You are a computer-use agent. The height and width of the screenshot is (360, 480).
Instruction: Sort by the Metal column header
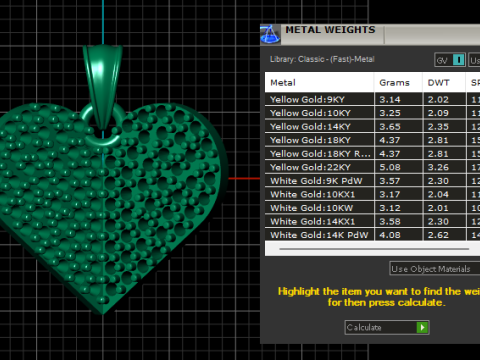[x=319, y=82]
